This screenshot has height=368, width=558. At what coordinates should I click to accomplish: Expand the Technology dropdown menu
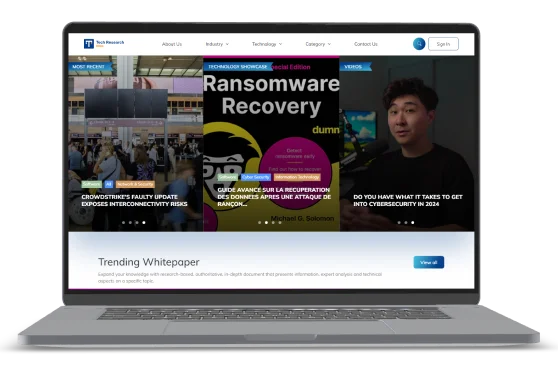tap(267, 44)
